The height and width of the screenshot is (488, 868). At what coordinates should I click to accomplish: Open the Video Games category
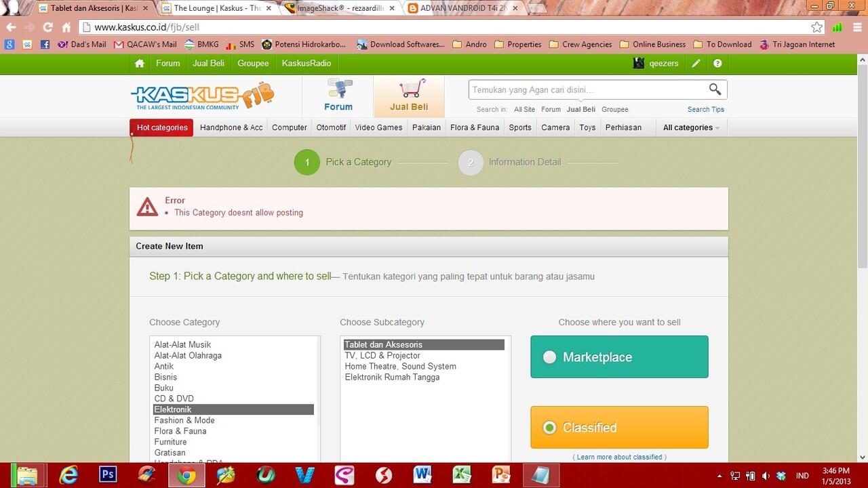tap(378, 127)
